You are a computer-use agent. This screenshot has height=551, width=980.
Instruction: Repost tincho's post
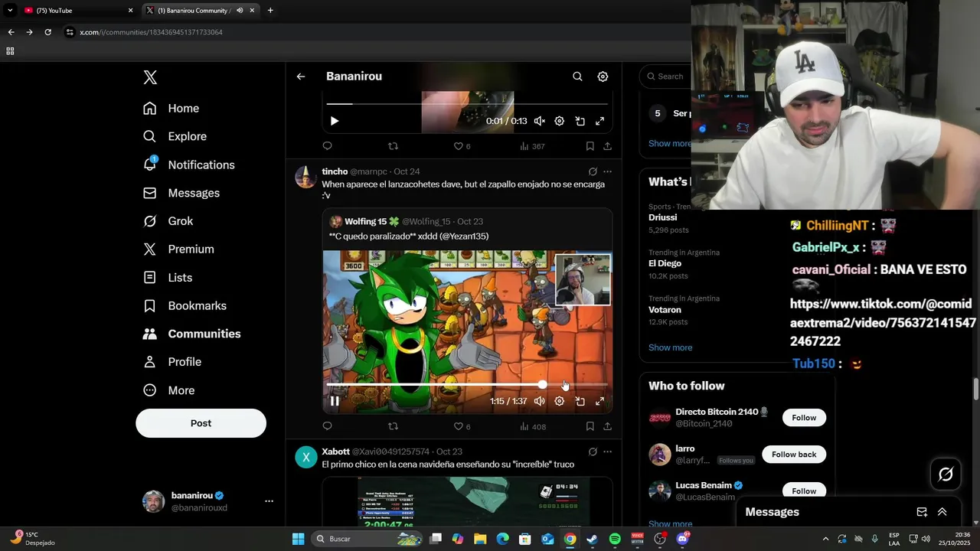393,426
